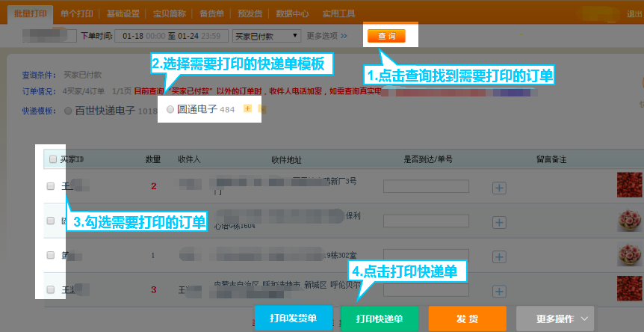Open the third order's product thumbnail
This screenshot has width=644, height=332.
coord(629,255)
